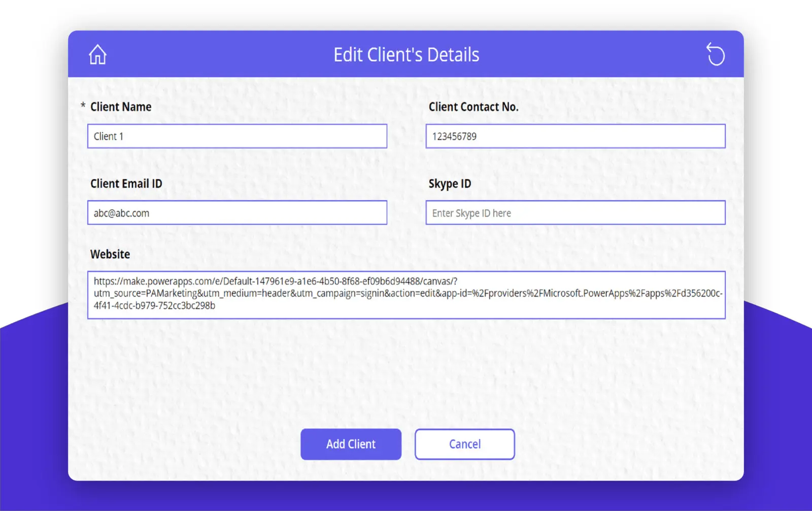The image size is (812, 511).
Task: Click into the Client Contact No. field
Action: coord(575,136)
